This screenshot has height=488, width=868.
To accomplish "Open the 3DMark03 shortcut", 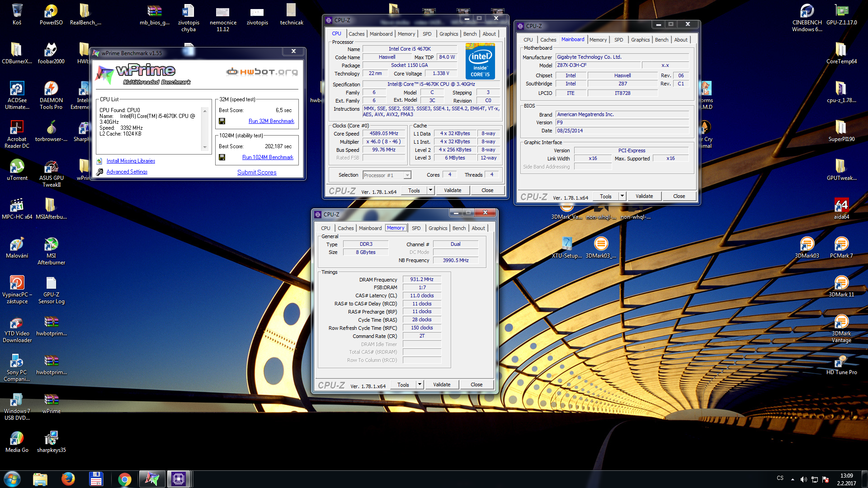I will [x=807, y=248].
